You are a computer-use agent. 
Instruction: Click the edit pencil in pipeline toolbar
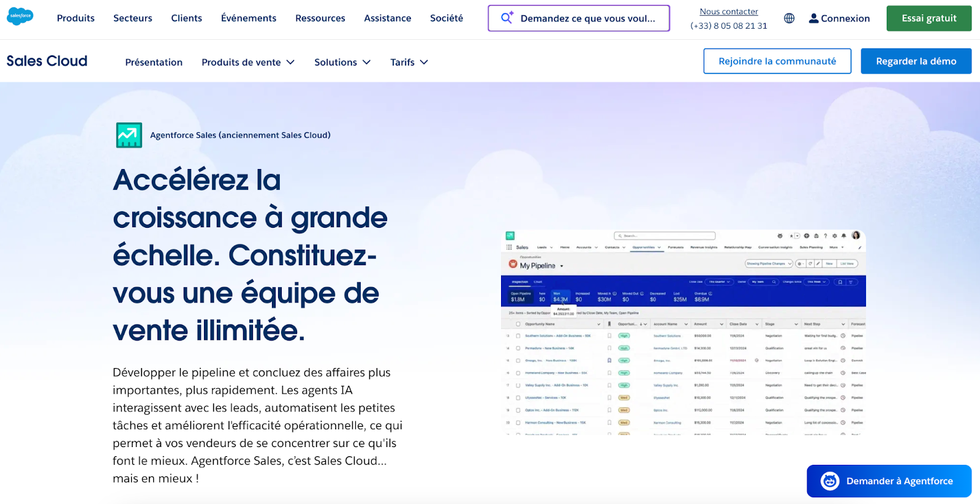click(818, 263)
